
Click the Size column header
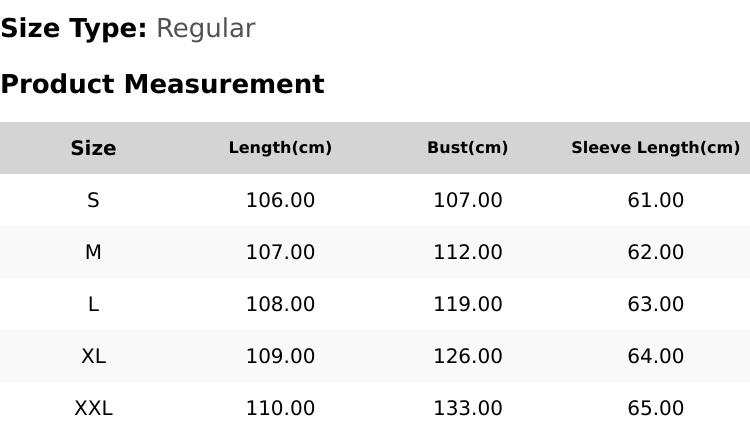coord(93,148)
